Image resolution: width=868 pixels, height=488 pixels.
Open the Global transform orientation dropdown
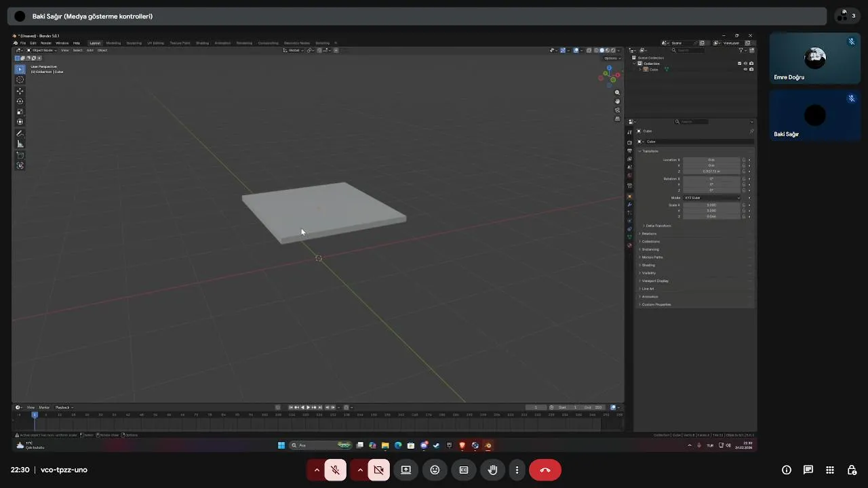tap(294, 50)
